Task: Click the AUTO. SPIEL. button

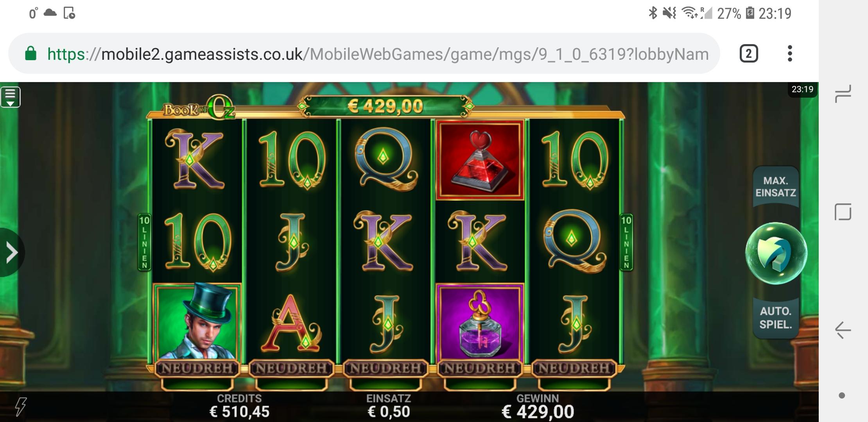Action: click(776, 318)
